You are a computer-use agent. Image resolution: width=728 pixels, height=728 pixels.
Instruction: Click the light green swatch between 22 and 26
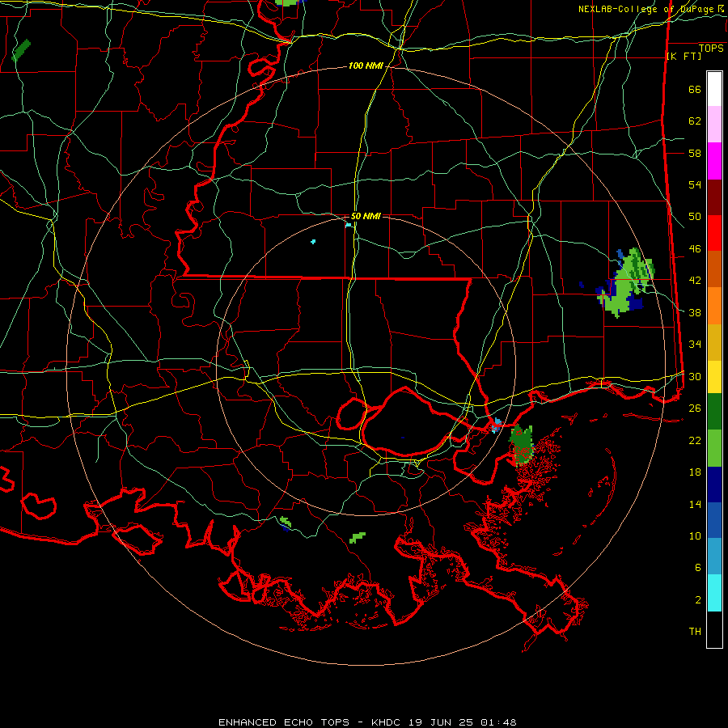[714, 448]
